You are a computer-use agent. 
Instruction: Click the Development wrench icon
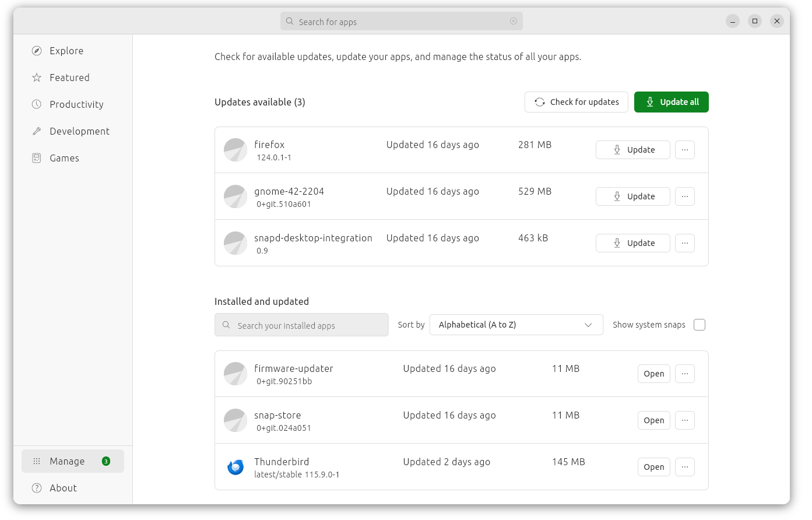pos(37,131)
